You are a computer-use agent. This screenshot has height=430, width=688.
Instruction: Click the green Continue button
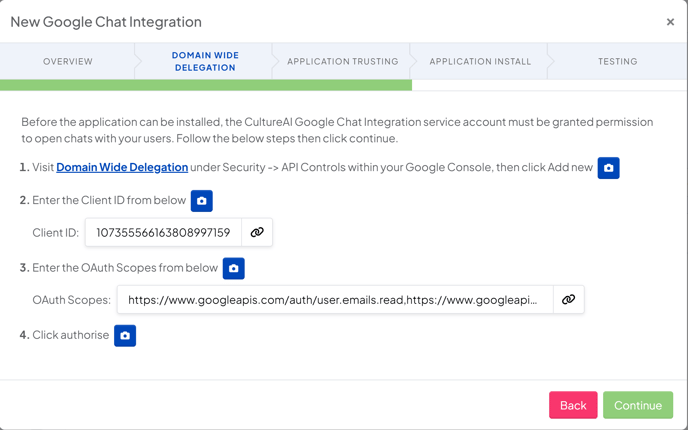click(x=638, y=405)
